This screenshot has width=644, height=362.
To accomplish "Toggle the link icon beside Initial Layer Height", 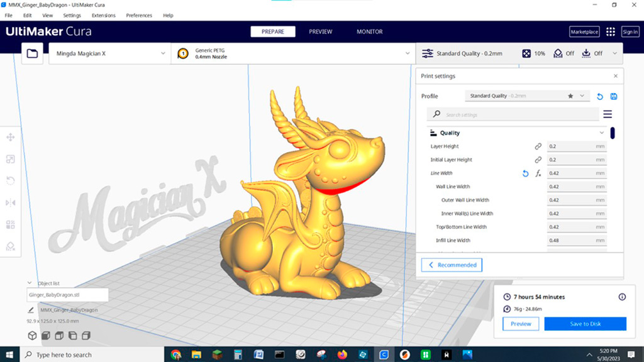I will pos(538,160).
